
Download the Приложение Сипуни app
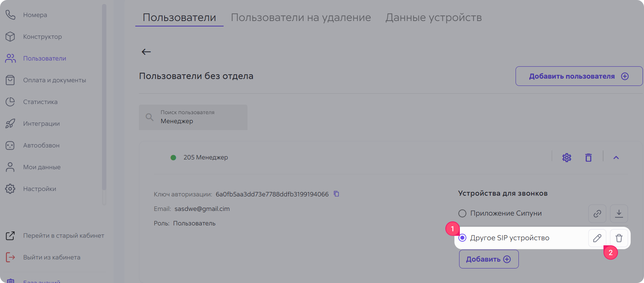[619, 213]
